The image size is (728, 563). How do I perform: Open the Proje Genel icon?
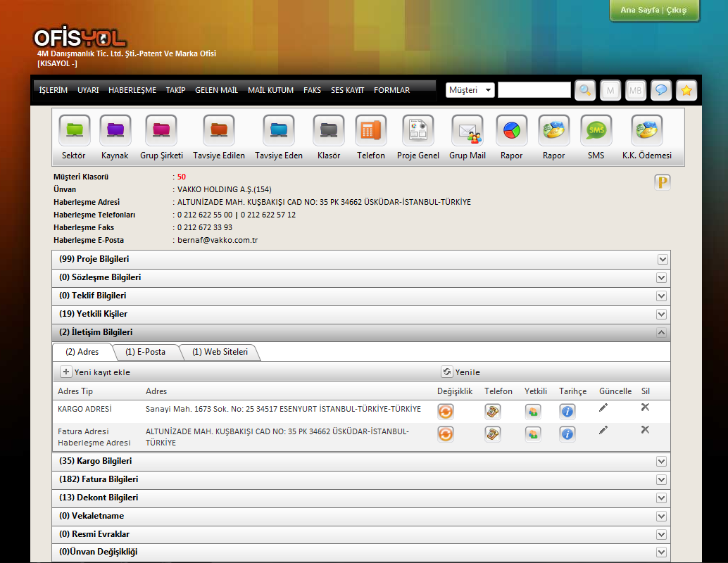418,130
